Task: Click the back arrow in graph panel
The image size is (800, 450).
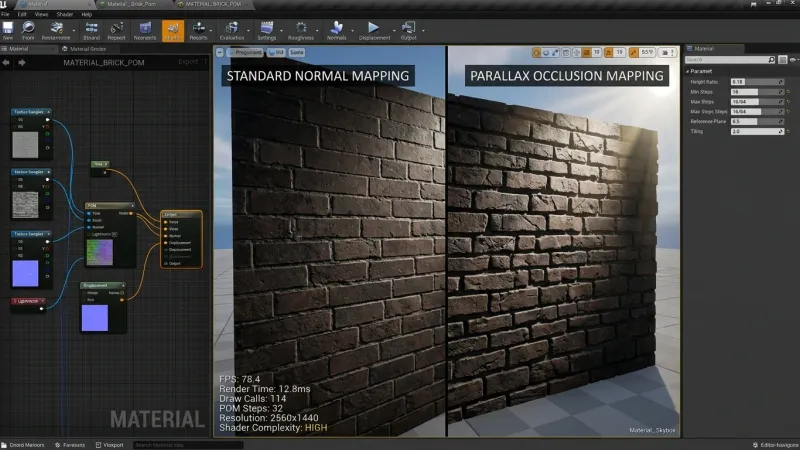Action: [x=6, y=62]
